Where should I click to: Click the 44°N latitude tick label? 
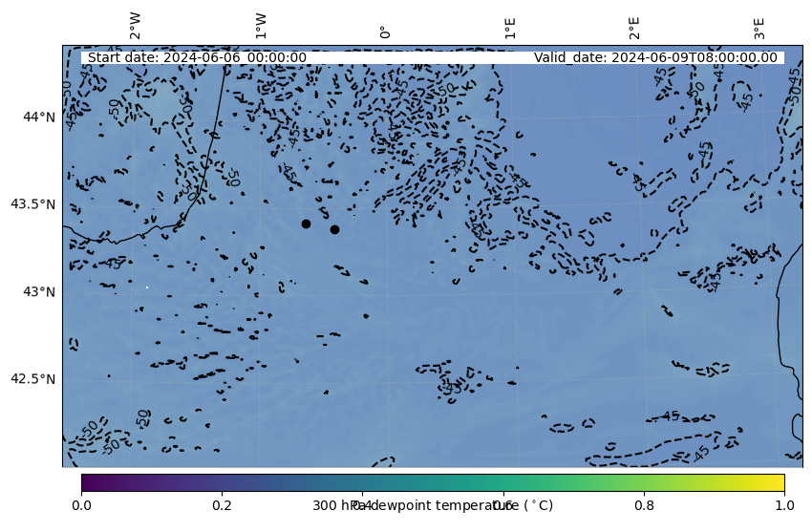[x=39, y=117]
